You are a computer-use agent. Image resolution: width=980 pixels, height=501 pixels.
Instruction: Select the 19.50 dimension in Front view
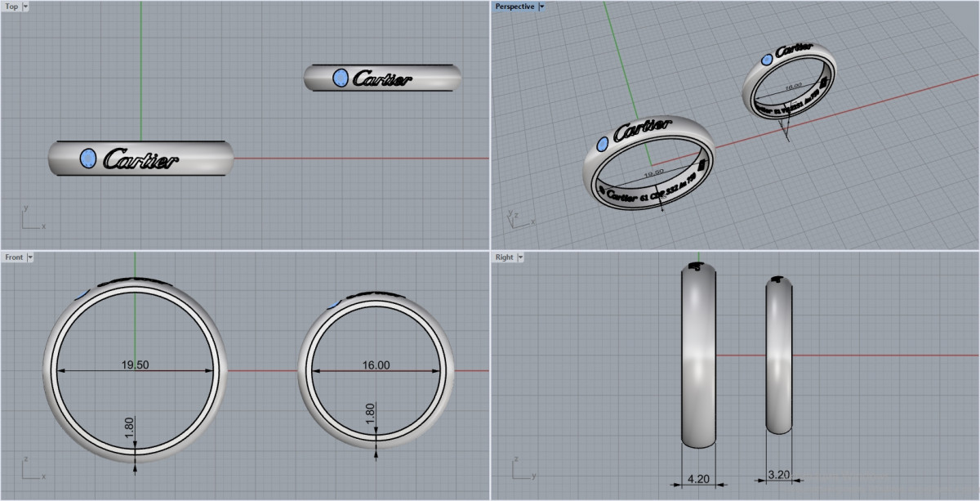pos(136,365)
